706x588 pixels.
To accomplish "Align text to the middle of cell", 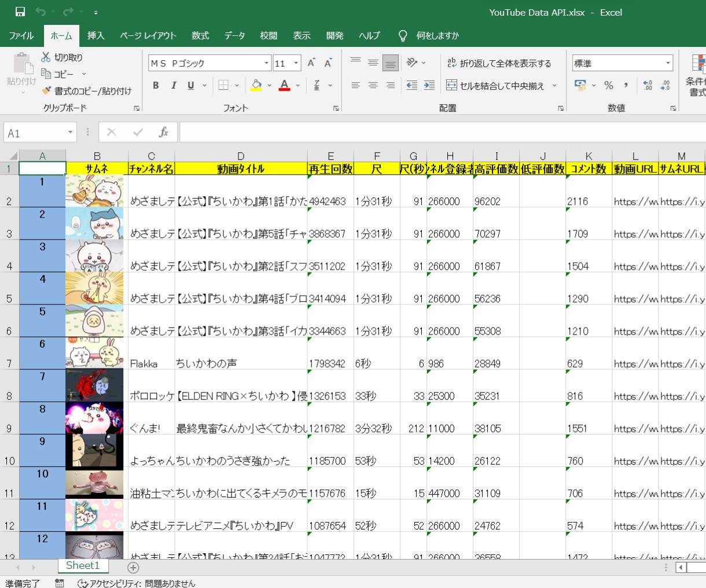I will [x=373, y=63].
